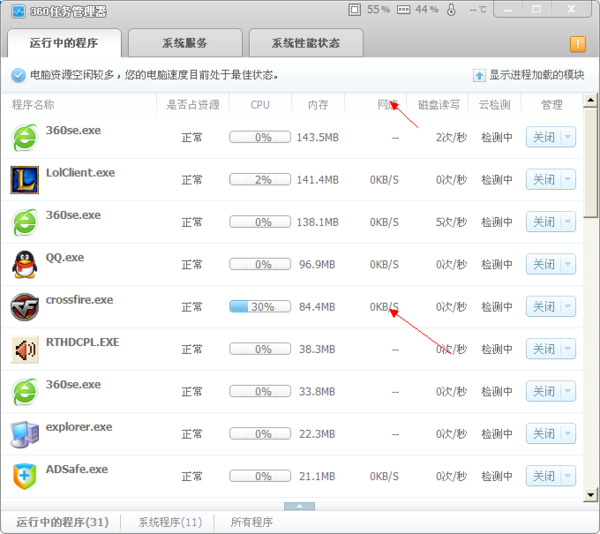
Task: Open dropdown arrow for crossfire.exe 关闭 button
Action: 567,307
